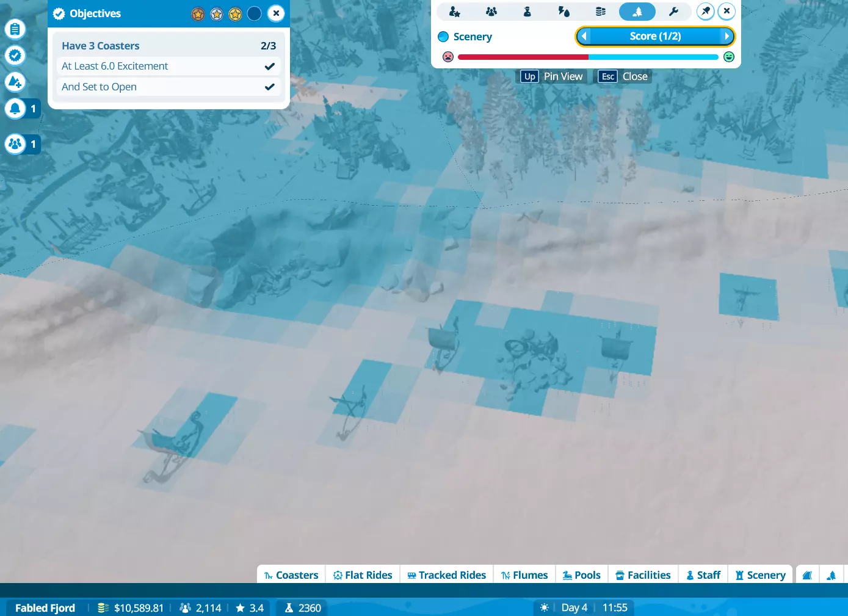The image size is (848, 616).
Task: Click the Fabled Fjord park name
Action: [45, 608]
